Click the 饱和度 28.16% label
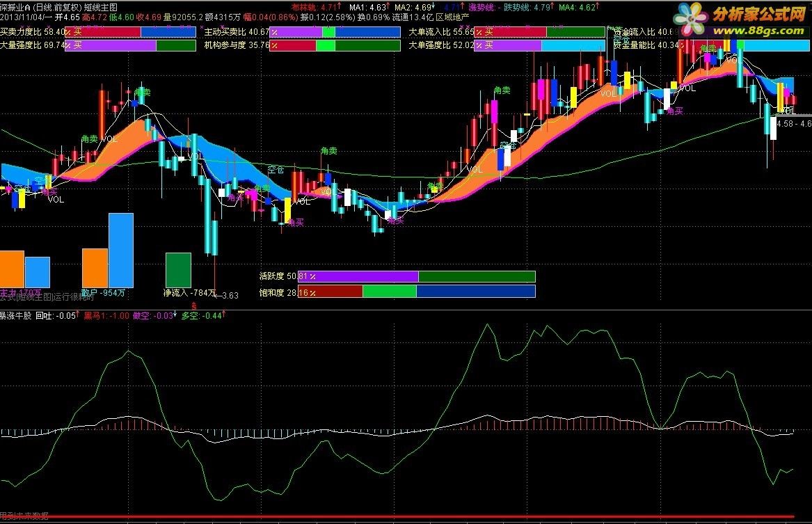 tap(287, 292)
